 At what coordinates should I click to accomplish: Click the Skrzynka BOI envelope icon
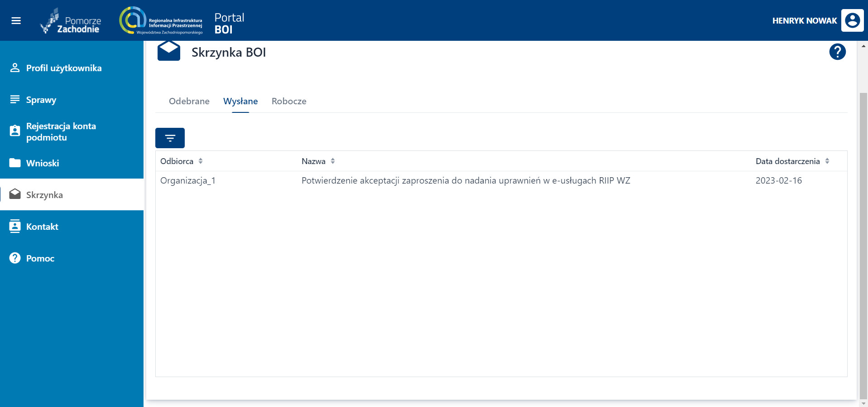[x=169, y=51]
